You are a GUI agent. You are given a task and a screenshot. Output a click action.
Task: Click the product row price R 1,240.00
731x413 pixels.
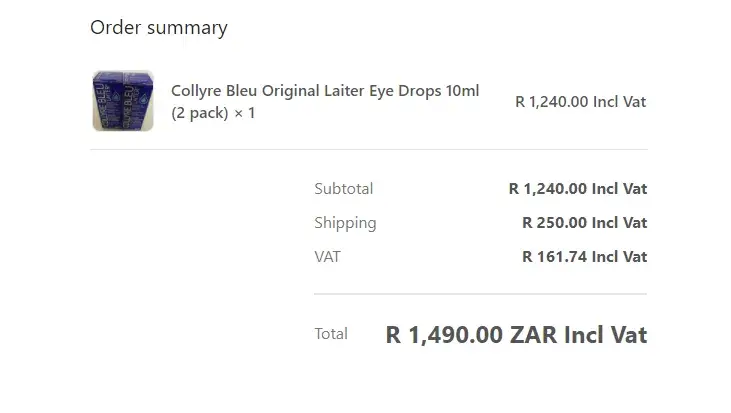[x=552, y=101]
